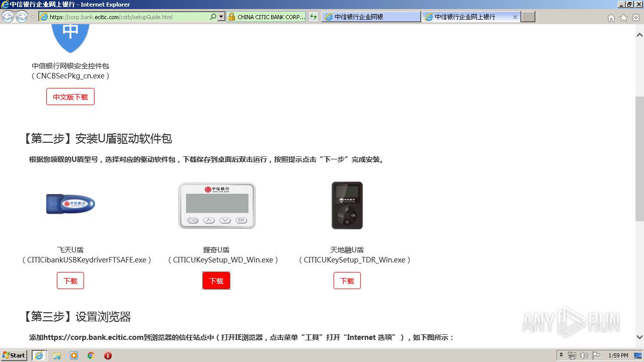Click the page scrollbar down arrow
644x362 pixels.
pos(639,337)
